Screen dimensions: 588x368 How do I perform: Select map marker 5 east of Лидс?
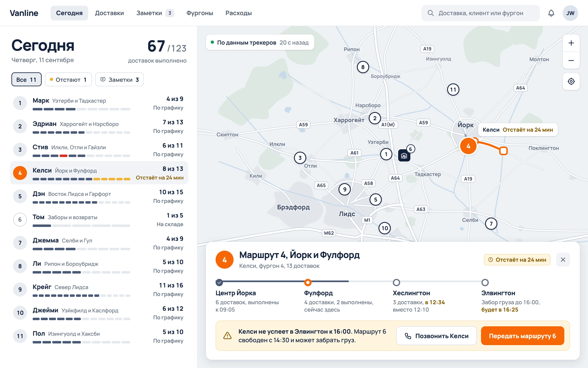click(x=376, y=200)
